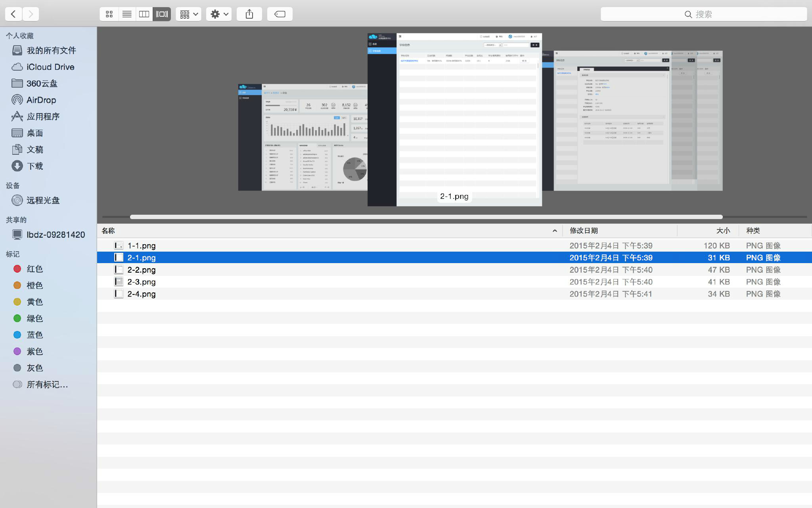
Task: Select file 2-2.png in list
Action: [x=142, y=269]
